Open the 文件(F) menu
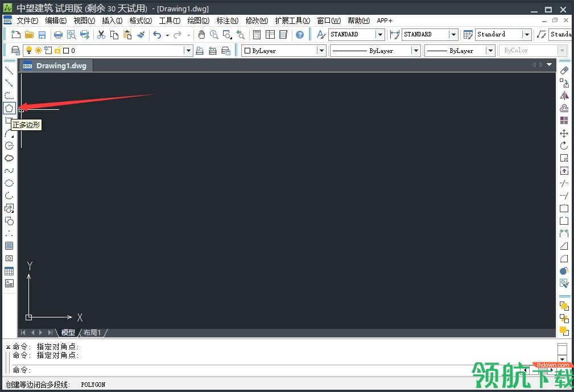Image resolution: width=574 pixels, height=392 pixels. pyautogui.click(x=27, y=20)
